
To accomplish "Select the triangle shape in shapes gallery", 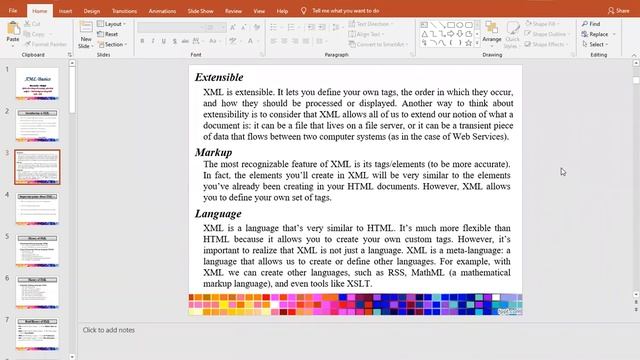I will click(x=424, y=34).
